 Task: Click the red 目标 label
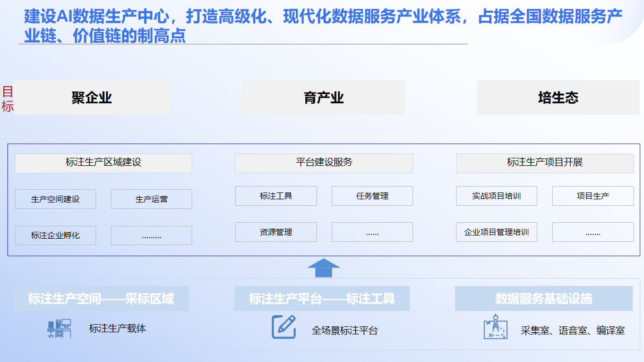coord(7,99)
